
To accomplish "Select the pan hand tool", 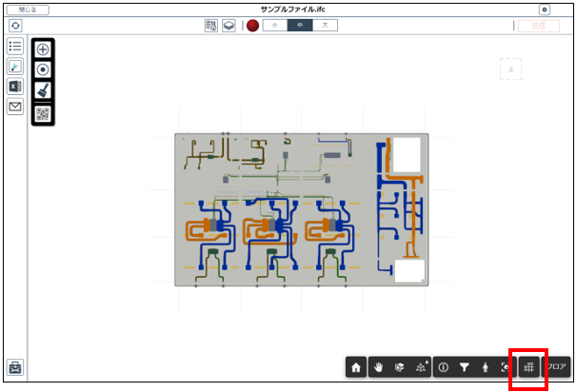I will 378,366.
